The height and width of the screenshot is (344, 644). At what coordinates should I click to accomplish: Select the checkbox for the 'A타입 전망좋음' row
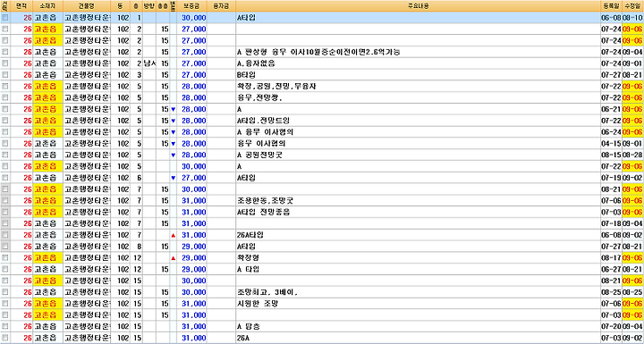[x=5, y=213]
